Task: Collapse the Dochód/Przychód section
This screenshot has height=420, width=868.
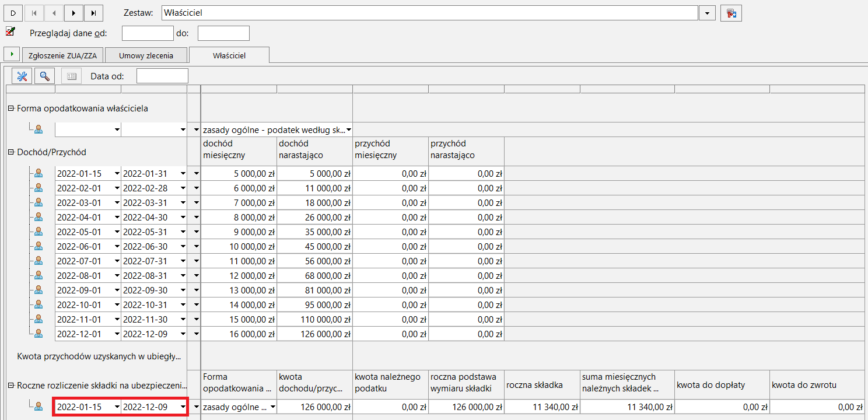Action: click(x=11, y=152)
